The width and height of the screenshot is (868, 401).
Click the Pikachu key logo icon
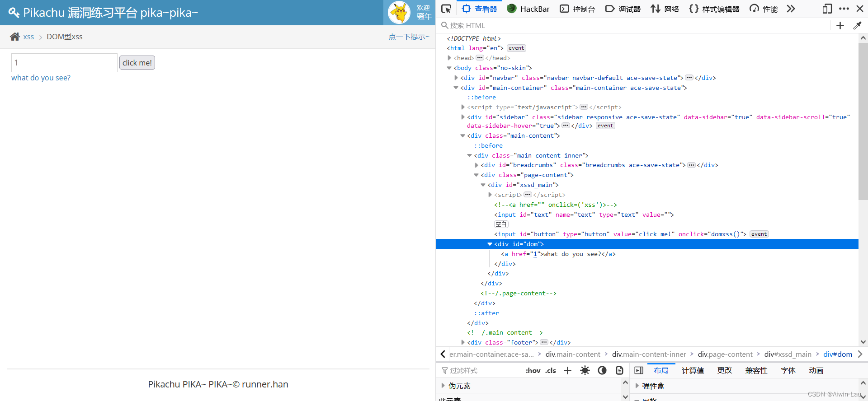[x=14, y=13]
